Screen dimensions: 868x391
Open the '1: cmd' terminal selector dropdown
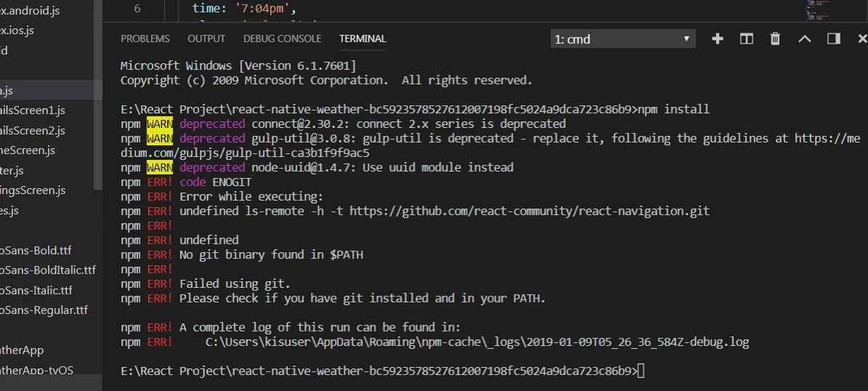[622, 39]
